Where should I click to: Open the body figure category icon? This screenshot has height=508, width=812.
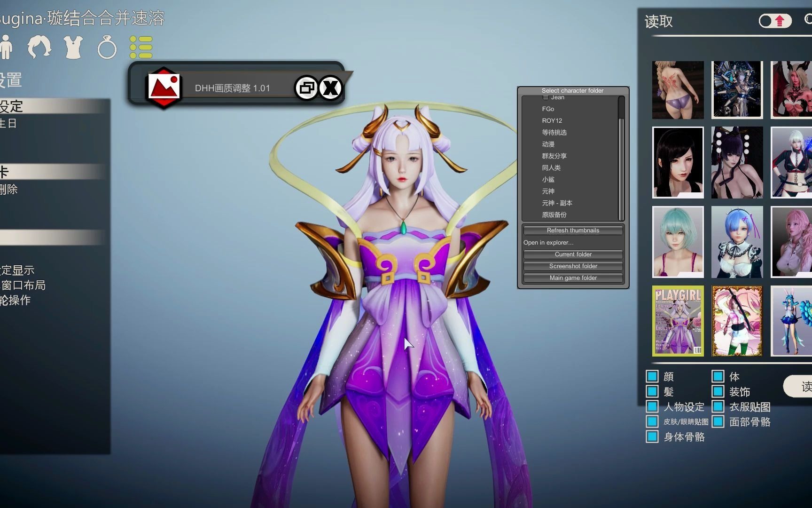point(6,47)
